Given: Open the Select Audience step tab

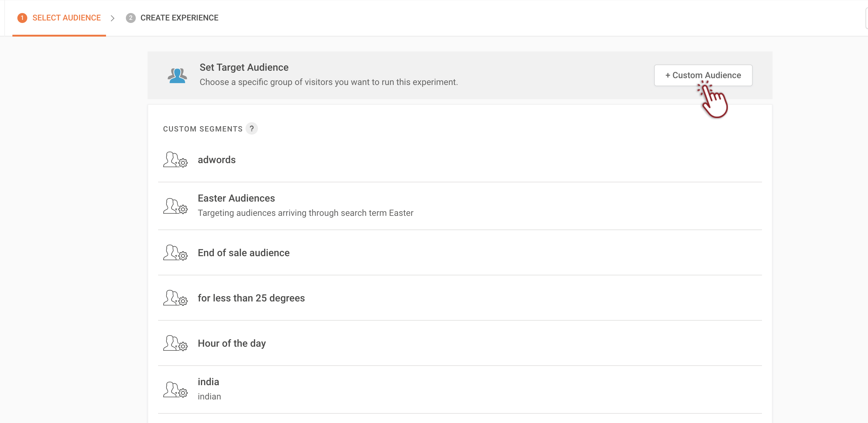Looking at the screenshot, I should tap(66, 18).
